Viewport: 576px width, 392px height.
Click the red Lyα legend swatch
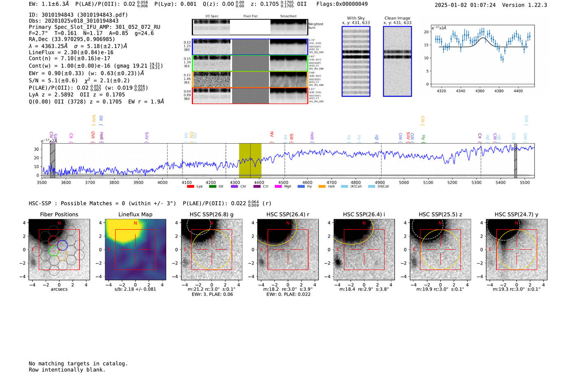190,186
